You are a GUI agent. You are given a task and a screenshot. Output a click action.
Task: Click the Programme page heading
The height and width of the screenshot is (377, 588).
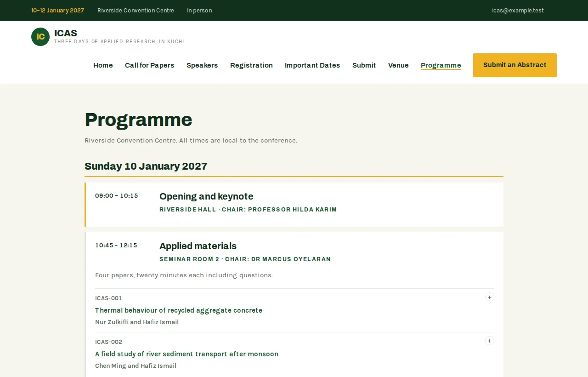(138, 120)
